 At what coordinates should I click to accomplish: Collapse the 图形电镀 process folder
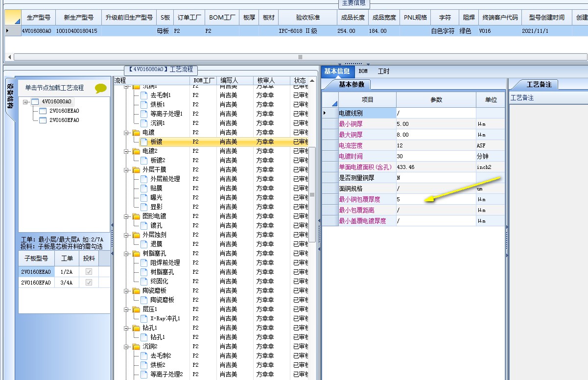click(x=127, y=216)
